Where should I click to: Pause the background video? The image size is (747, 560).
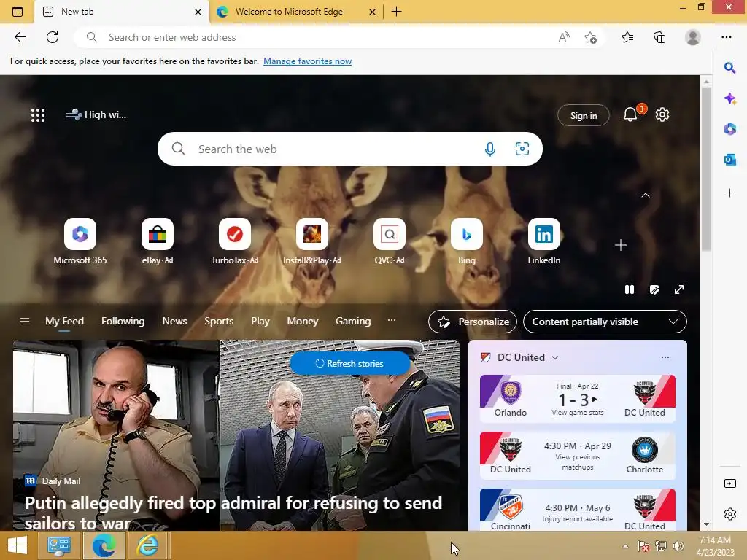coord(630,289)
